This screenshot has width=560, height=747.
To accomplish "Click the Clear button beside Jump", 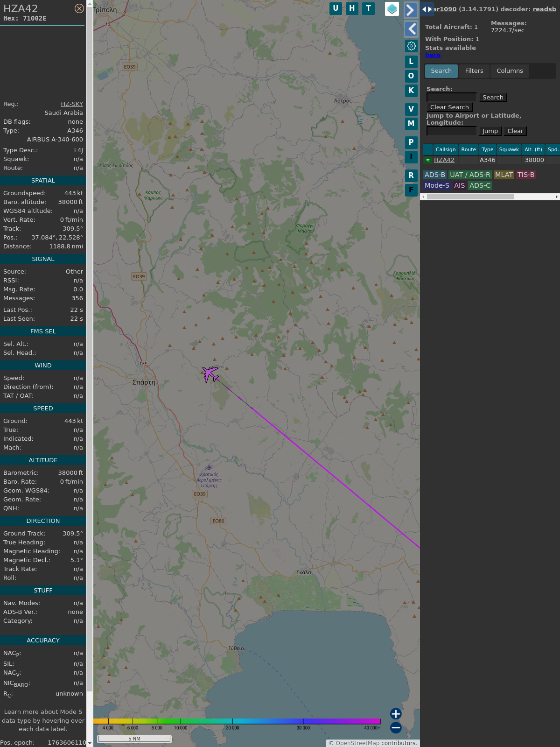I will [x=515, y=131].
